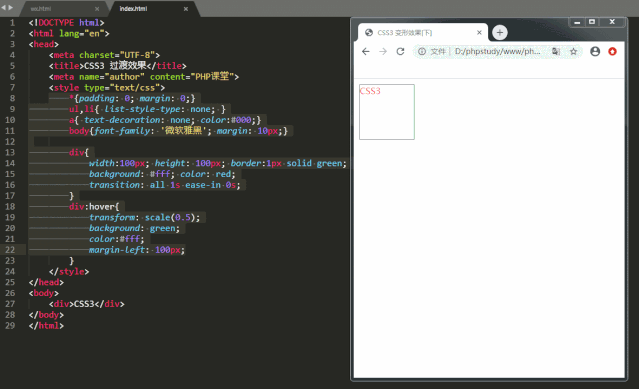Click the 'transform' property on line 19
Image resolution: width=639 pixels, height=389 pixels.
[112, 217]
